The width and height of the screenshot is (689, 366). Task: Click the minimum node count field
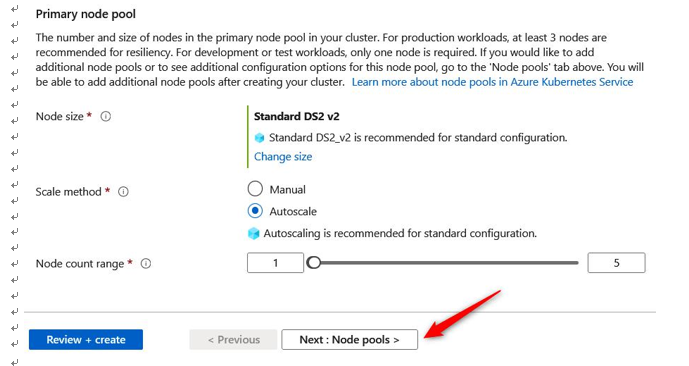[276, 263]
